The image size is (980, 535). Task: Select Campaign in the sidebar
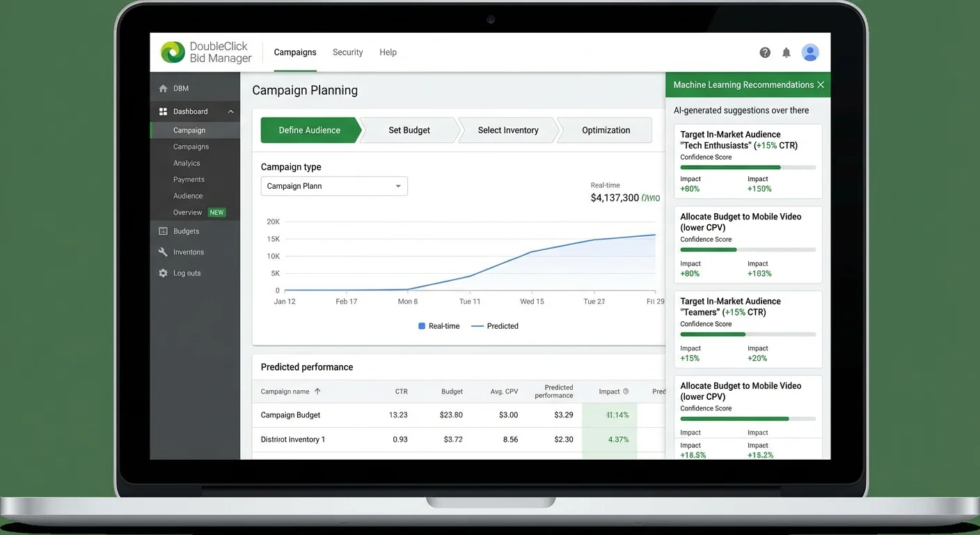point(195,130)
